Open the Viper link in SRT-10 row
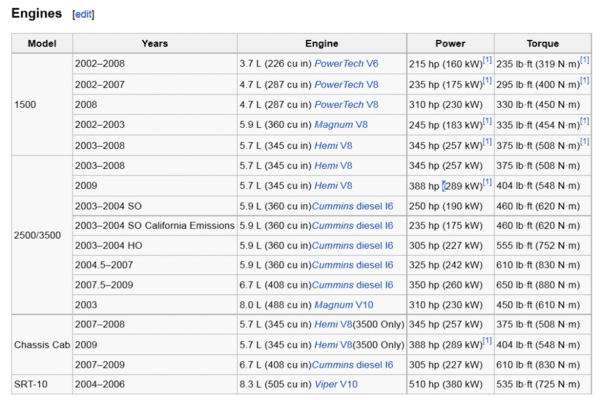 coord(326,384)
